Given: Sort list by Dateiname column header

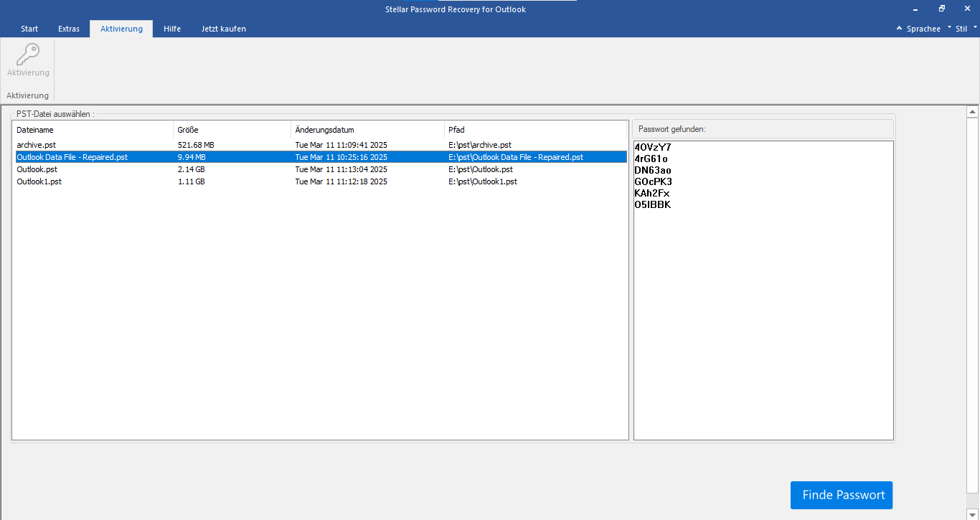Looking at the screenshot, I should tap(93, 130).
